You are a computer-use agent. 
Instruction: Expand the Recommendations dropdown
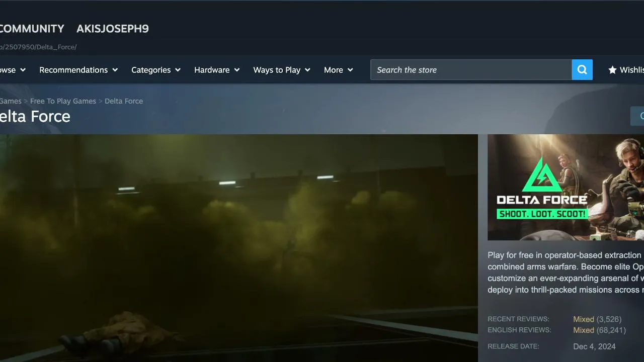click(78, 70)
